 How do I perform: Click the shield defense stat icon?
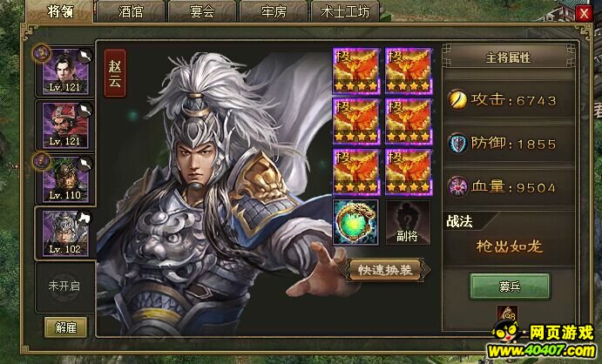click(457, 144)
